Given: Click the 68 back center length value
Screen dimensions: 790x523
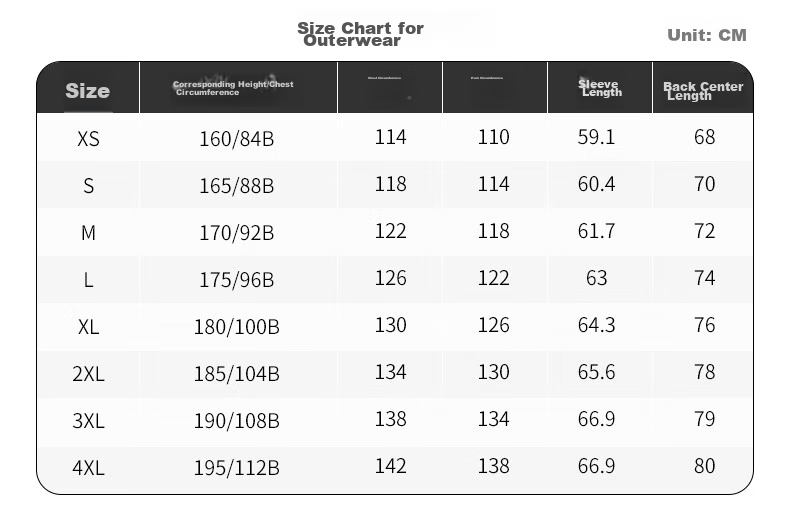Looking at the screenshot, I should (x=704, y=137).
